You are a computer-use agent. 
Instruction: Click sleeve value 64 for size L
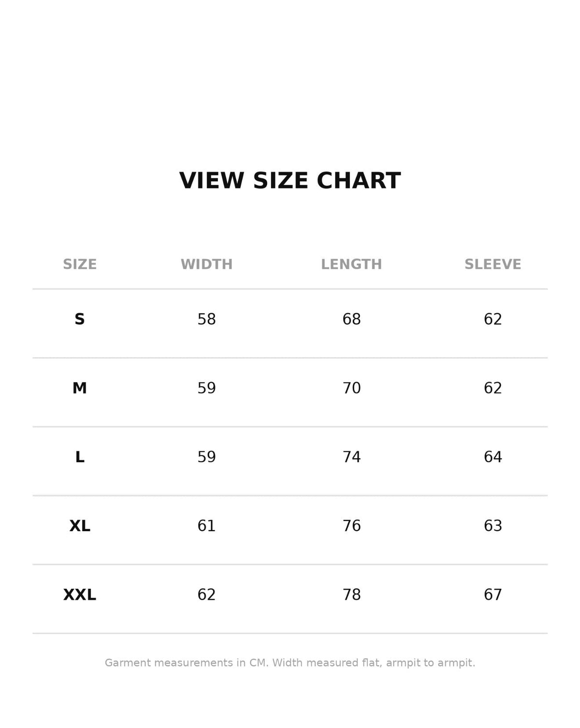pos(493,457)
